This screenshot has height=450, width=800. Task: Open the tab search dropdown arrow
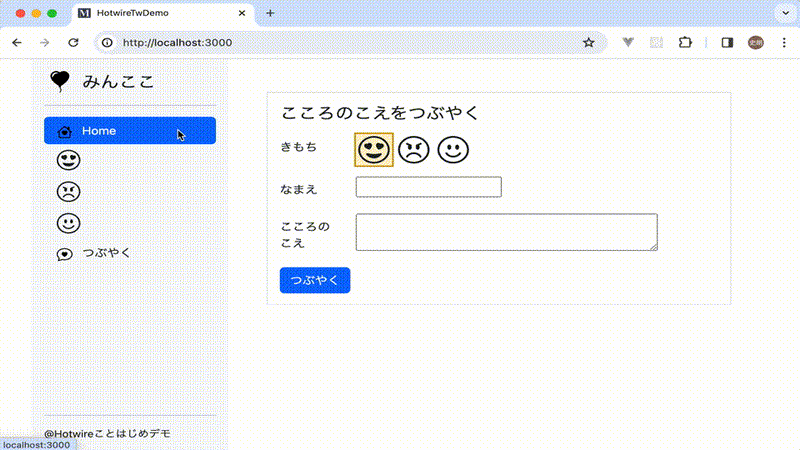pos(786,13)
